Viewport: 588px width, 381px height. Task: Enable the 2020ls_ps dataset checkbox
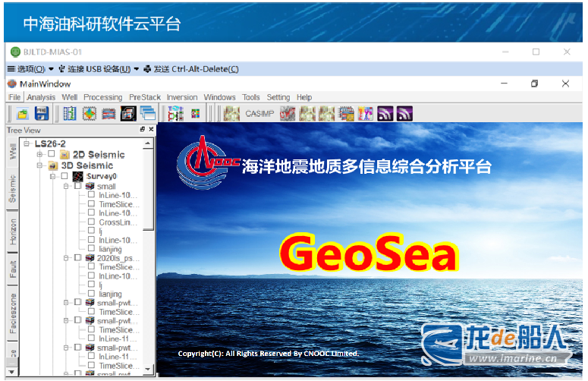[77, 257]
